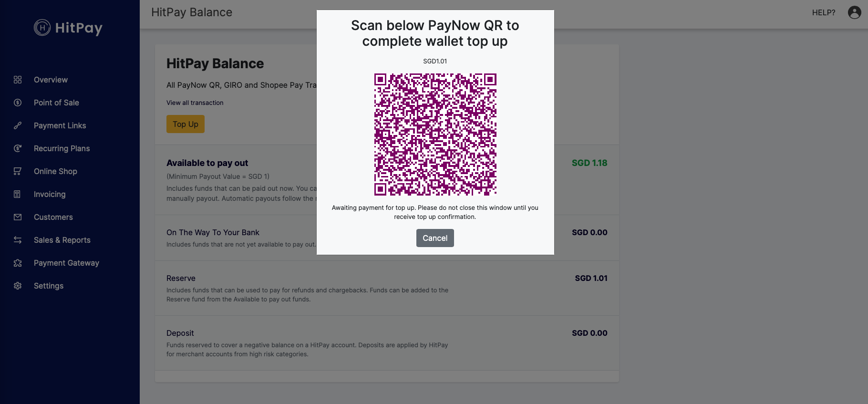Open View all transaction link
Screen dimensions: 868x404
[195, 103]
